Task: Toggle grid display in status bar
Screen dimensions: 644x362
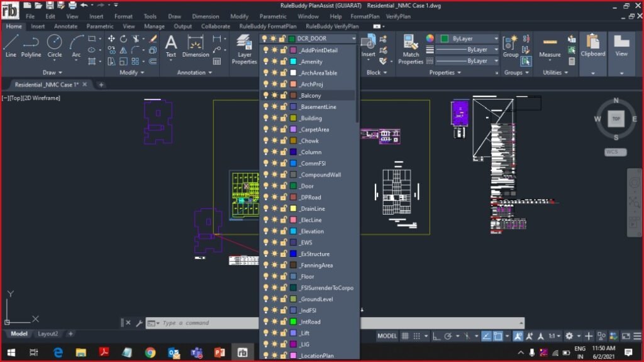Action: (x=405, y=336)
